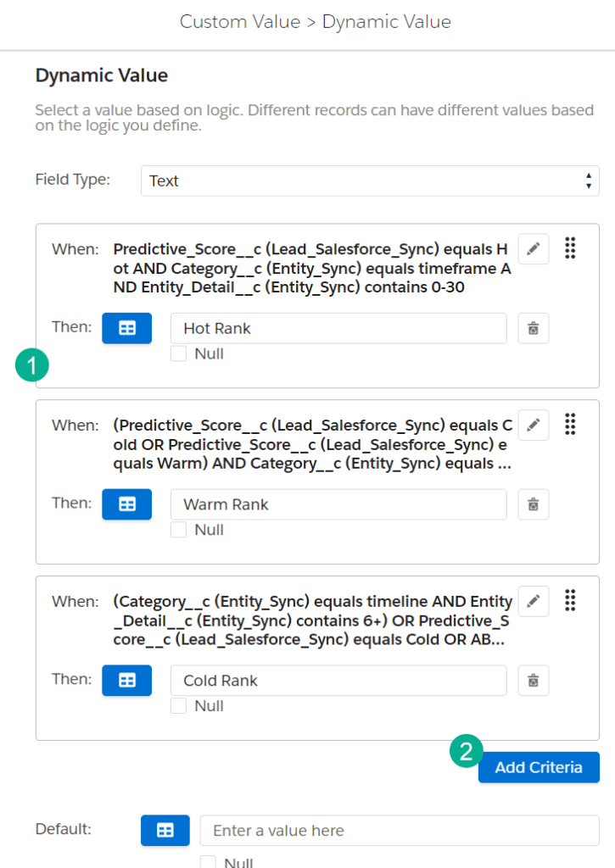Open field picker for Warm Rank value
This screenshot has height=868, width=615.
coord(126,504)
